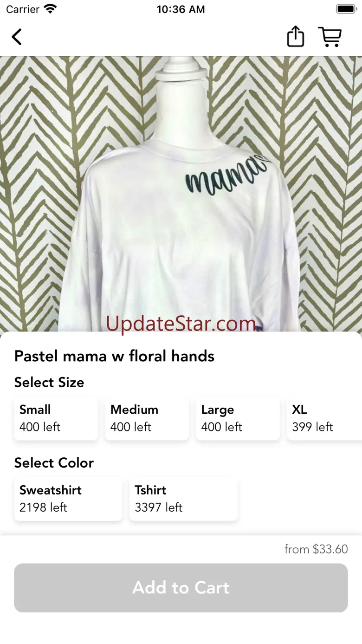Tap the Select Color heading
The height and width of the screenshot is (644, 362).
tap(54, 463)
